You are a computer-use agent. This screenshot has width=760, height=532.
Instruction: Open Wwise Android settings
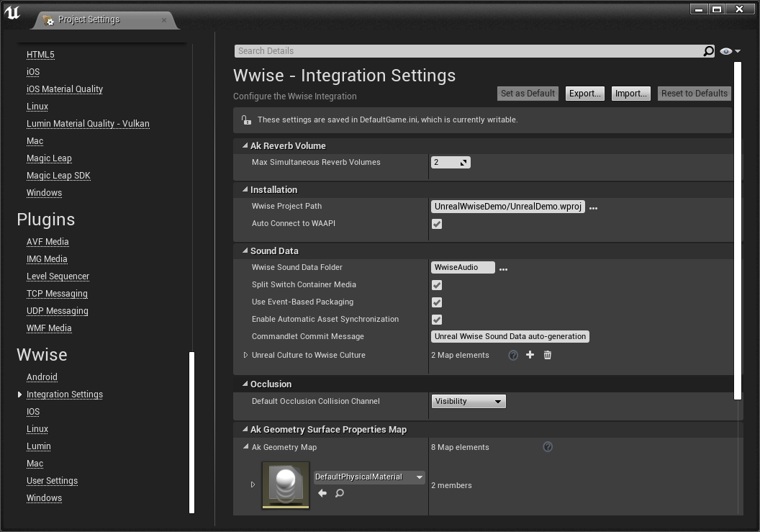point(42,377)
